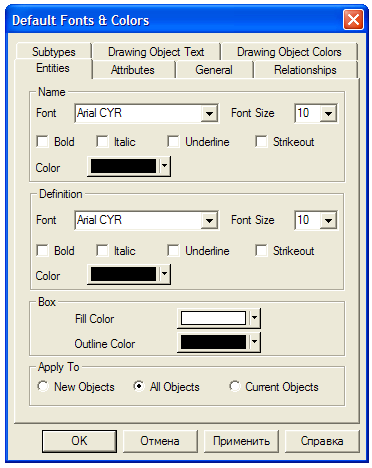Click the Применить button
This screenshot has height=468, width=372.
point(241,441)
